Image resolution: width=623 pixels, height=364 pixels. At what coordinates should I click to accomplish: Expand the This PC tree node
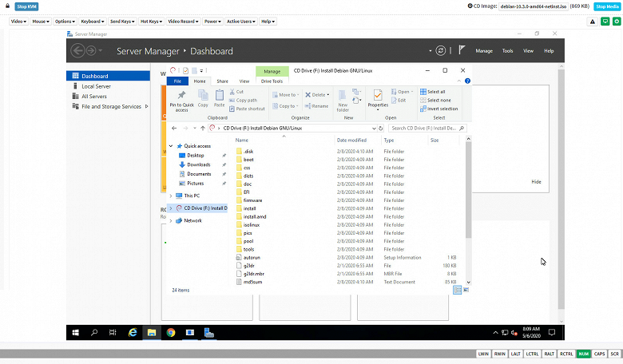[x=170, y=195]
